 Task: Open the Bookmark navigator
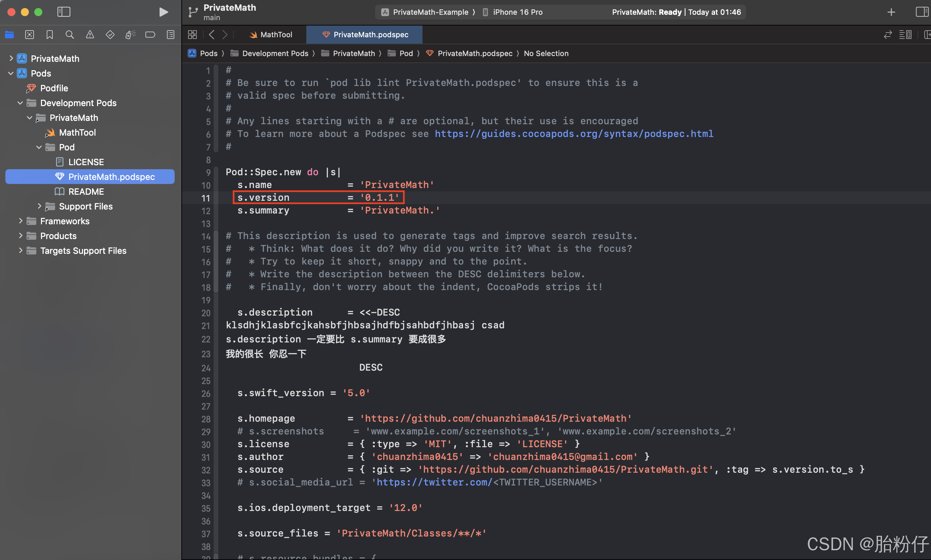(x=49, y=35)
